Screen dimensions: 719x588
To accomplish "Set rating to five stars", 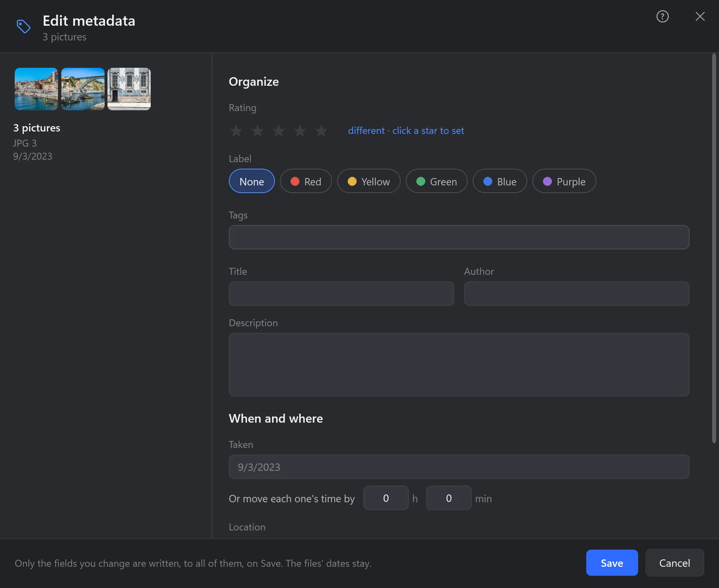I will tap(321, 131).
